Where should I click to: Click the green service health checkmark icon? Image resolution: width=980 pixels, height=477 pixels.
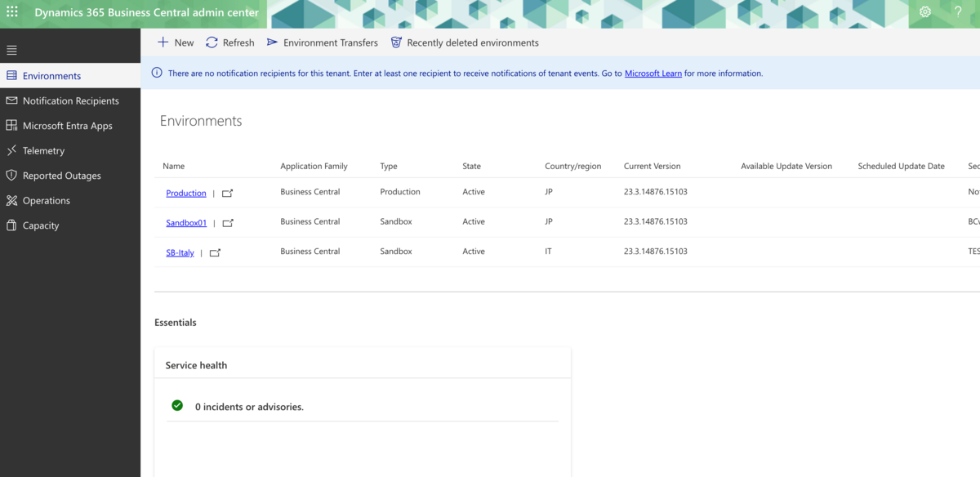pos(177,405)
